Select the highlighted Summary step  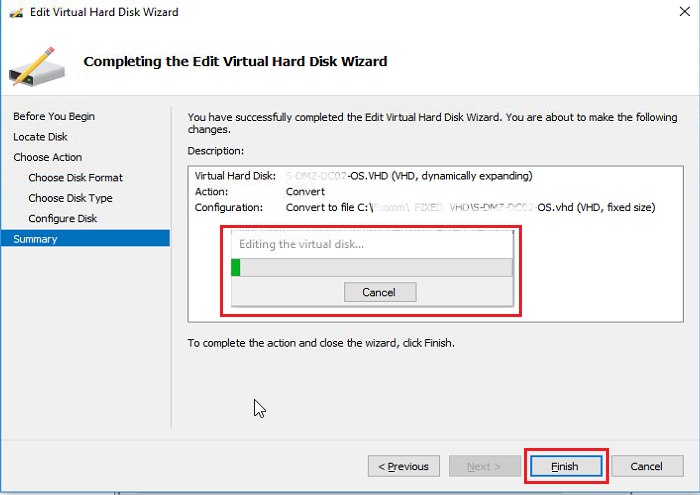click(36, 239)
